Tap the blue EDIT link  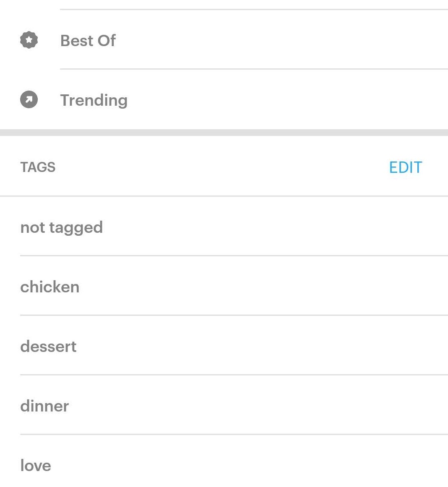(405, 167)
